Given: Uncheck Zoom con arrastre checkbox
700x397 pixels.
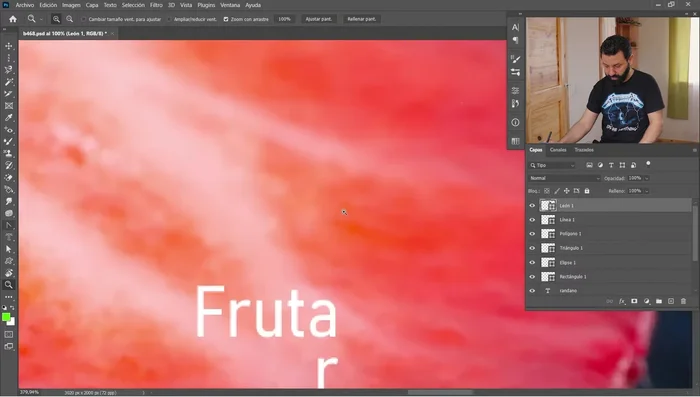Looking at the screenshot, I should pyautogui.click(x=226, y=19).
